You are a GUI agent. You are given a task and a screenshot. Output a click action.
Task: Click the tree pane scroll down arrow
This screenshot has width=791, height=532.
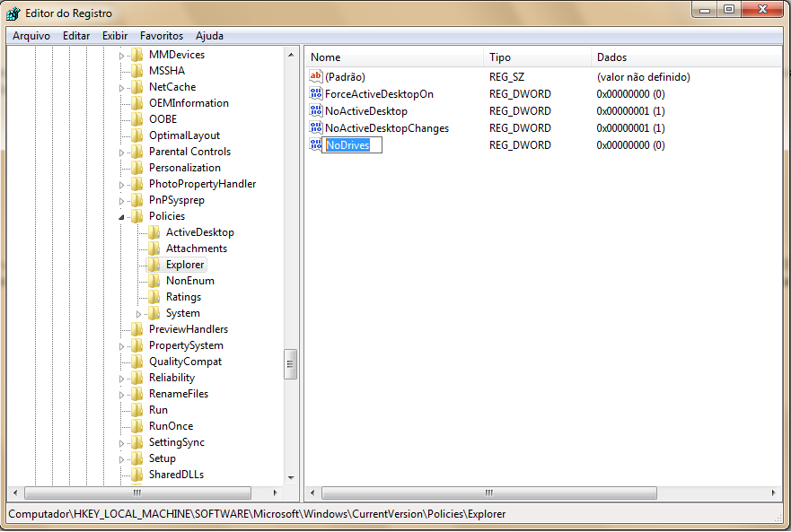(291, 477)
